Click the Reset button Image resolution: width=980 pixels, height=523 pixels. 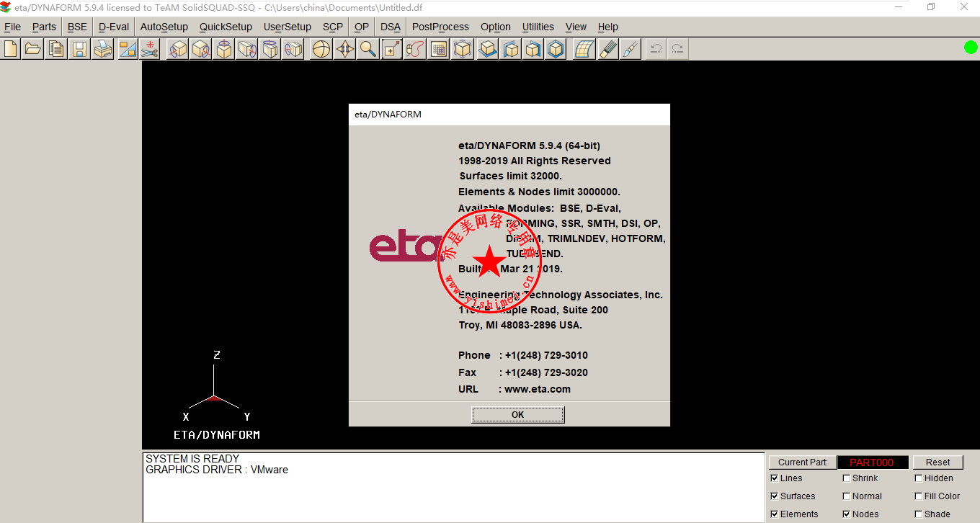[x=937, y=462]
